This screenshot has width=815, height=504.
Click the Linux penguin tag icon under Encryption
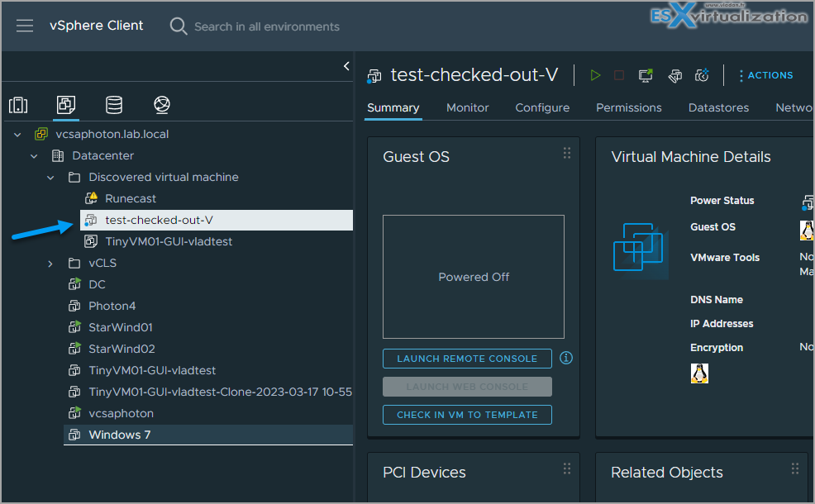699,373
